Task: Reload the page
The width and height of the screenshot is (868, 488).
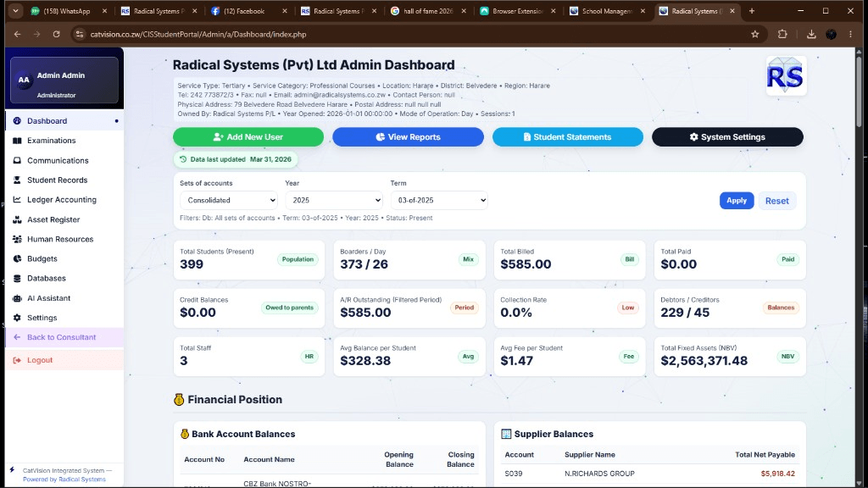Action: point(57,34)
